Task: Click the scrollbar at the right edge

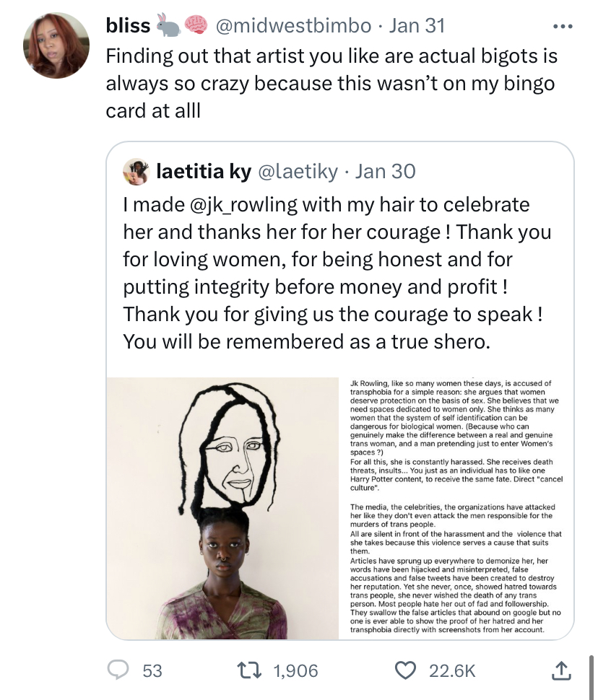Action: (x=591, y=675)
